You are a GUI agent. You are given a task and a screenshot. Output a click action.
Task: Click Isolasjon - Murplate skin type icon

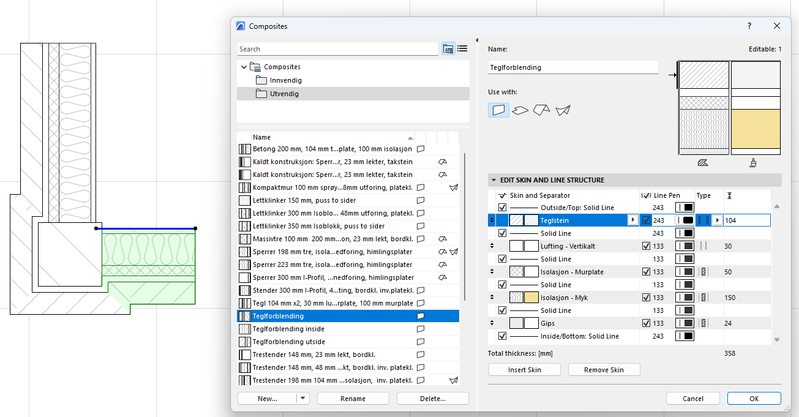point(703,272)
